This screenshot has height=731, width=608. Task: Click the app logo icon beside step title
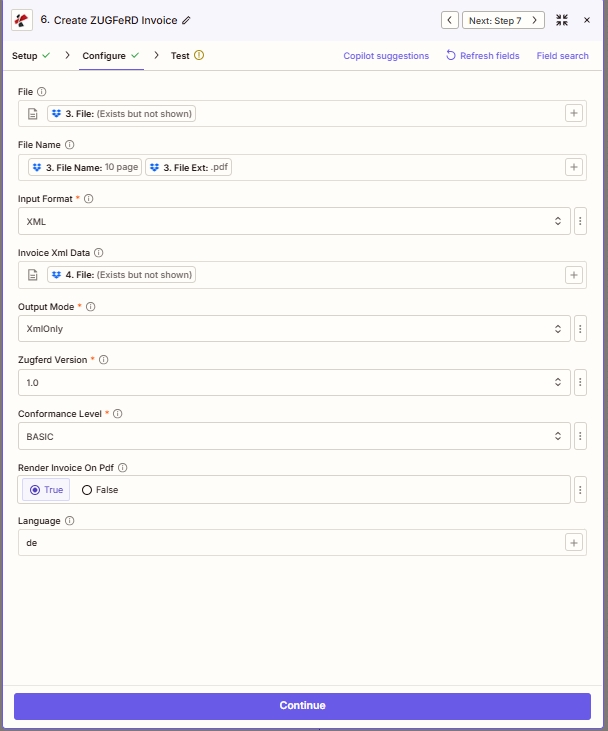point(22,21)
